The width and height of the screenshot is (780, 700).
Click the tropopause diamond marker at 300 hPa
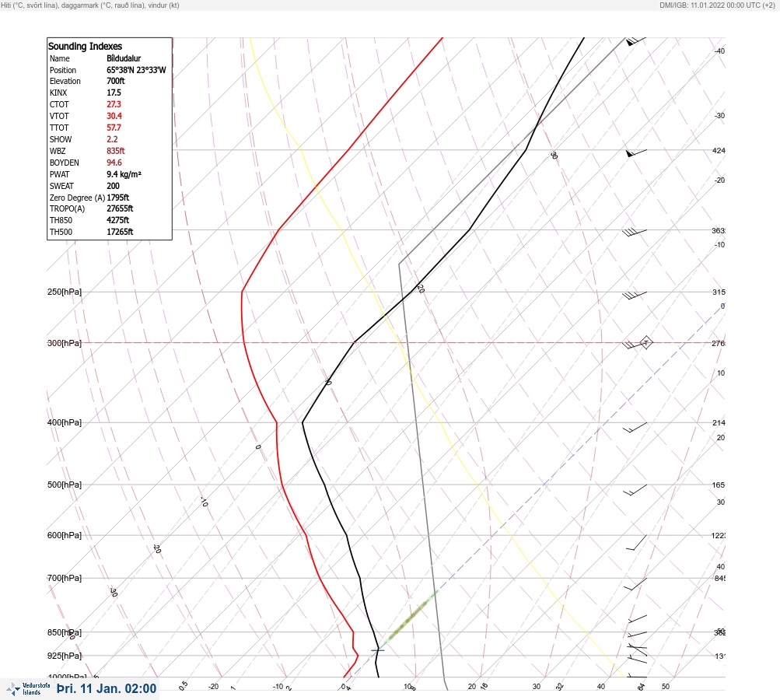click(x=645, y=342)
